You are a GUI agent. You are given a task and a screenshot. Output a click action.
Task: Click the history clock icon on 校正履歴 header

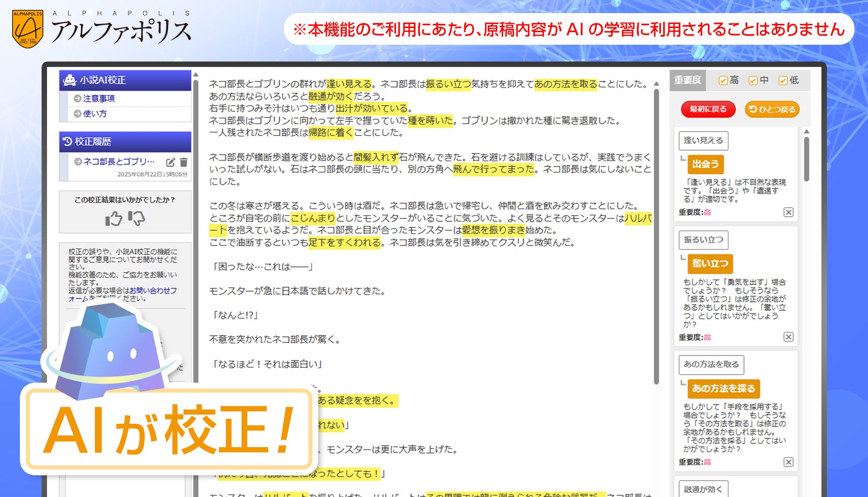[x=68, y=141]
